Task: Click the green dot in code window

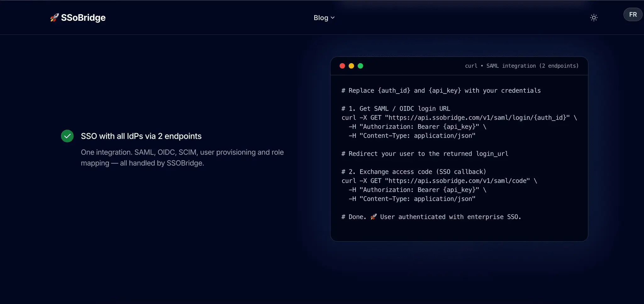Action: 360,66
